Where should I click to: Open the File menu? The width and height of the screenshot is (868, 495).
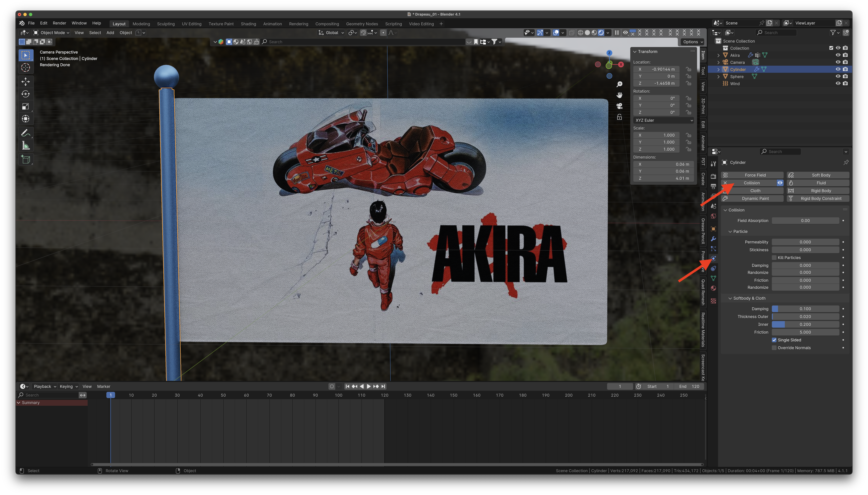pos(31,23)
